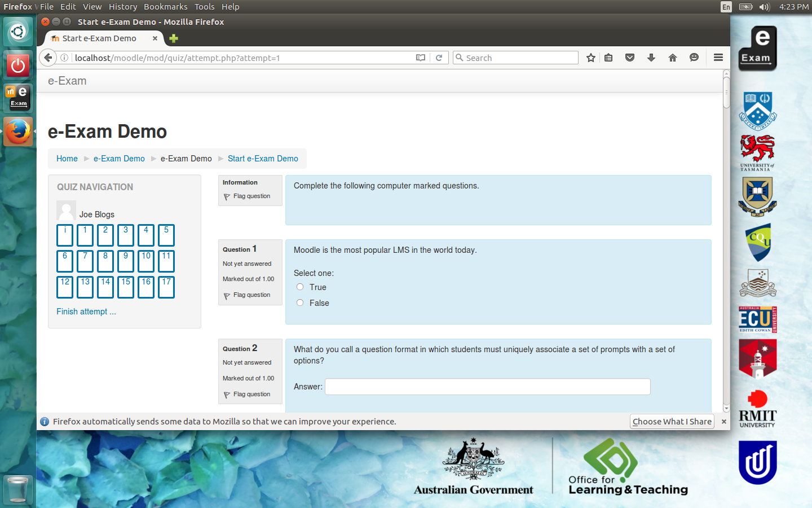Open the new tab plus icon
The image size is (812, 508).
(x=174, y=38)
